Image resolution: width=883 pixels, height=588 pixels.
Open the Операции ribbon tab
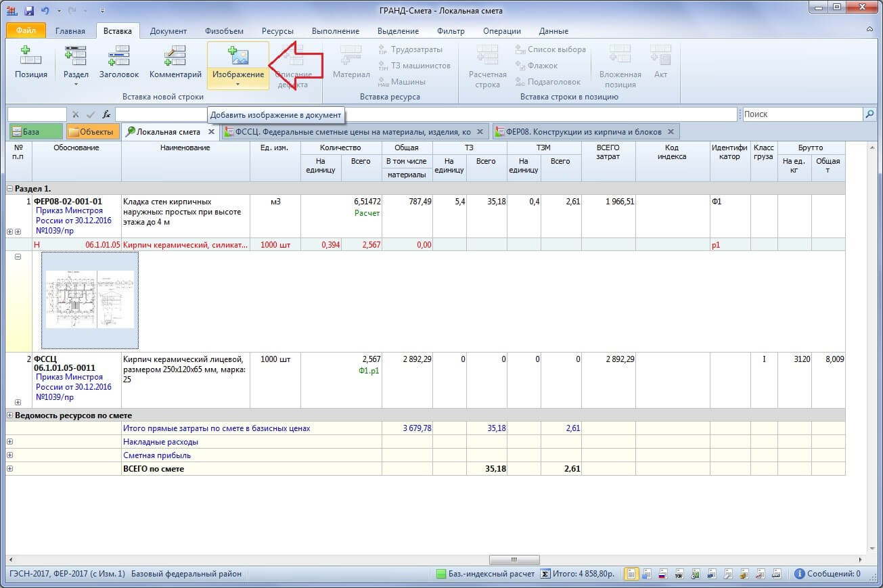click(502, 31)
